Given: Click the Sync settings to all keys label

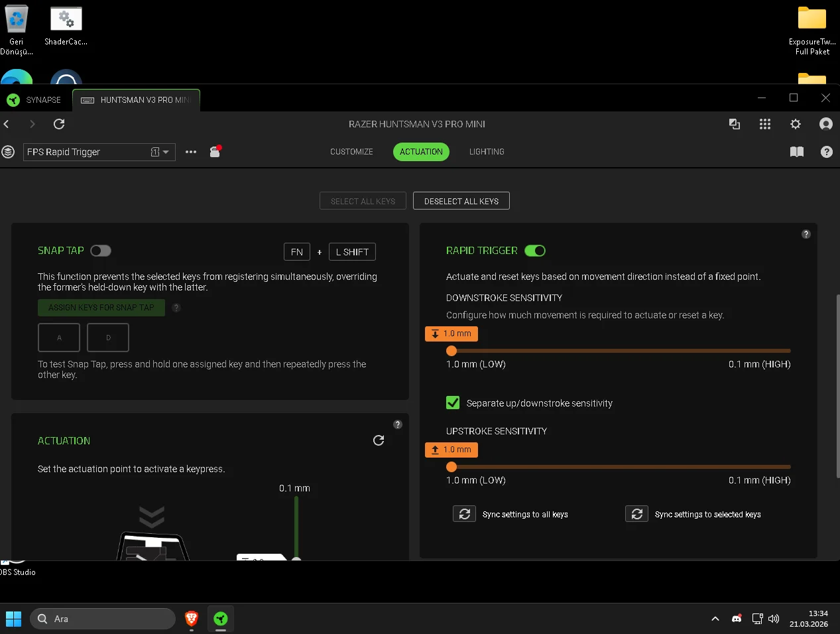Looking at the screenshot, I should pyautogui.click(x=525, y=515).
